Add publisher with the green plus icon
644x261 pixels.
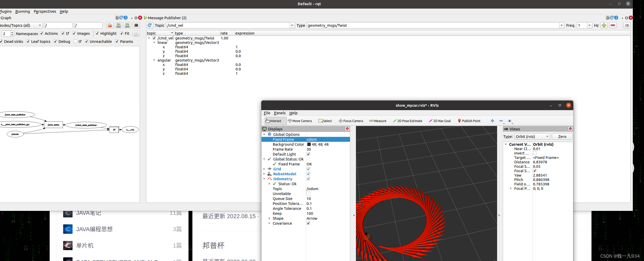coord(604,25)
